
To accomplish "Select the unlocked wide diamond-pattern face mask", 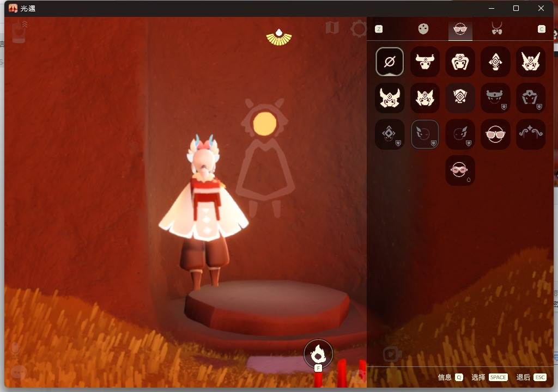I will click(460, 98).
